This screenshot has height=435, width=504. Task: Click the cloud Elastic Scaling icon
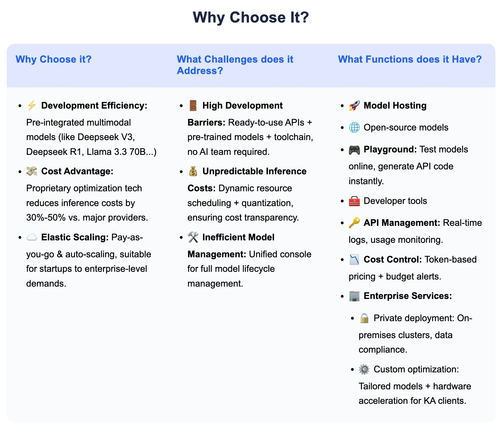(x=32, y=237)
